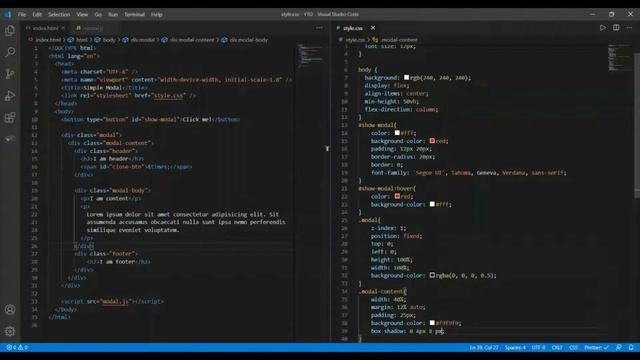The height and width of the screenshot is (360, 640).
Task: Click the feedback icon in the status bar
Action: point(619,347)
